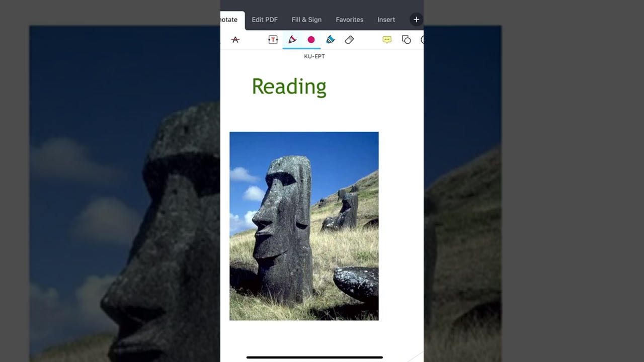Switch to the Insert tab
The image size is (644, 362).
click(386, 20)
